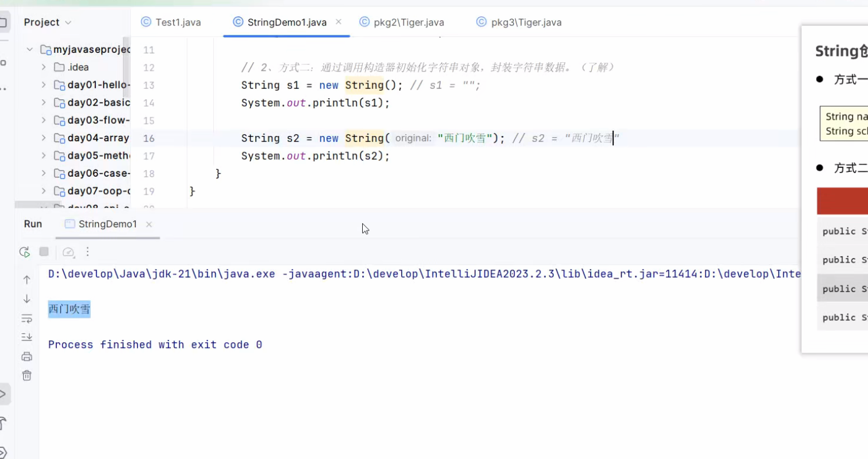Click the coverage gauge icon near stop button
Viewport: 868px width, 459px height.
click(68, 252)
